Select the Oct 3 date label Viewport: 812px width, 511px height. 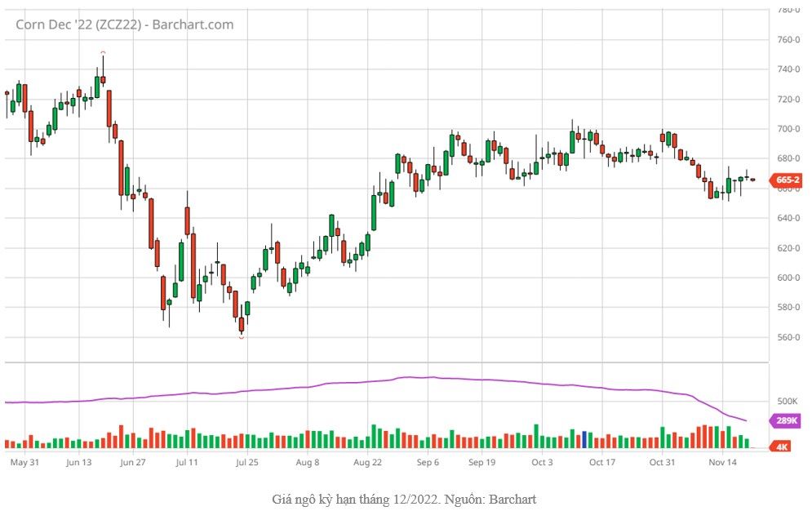pos(542,462)
